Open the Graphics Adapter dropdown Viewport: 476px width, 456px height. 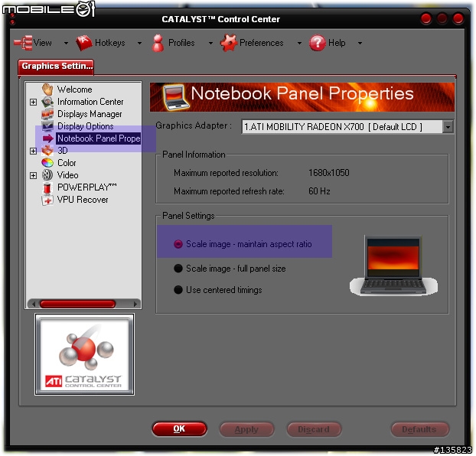tap(448, 127)
